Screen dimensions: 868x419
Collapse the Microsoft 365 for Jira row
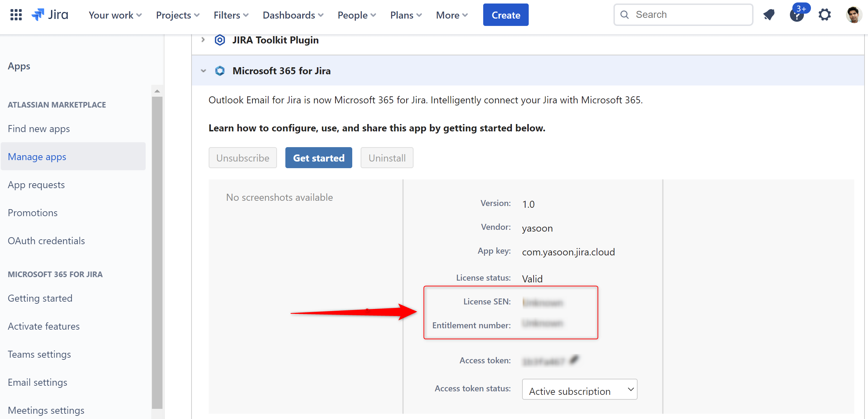(203, 71)
